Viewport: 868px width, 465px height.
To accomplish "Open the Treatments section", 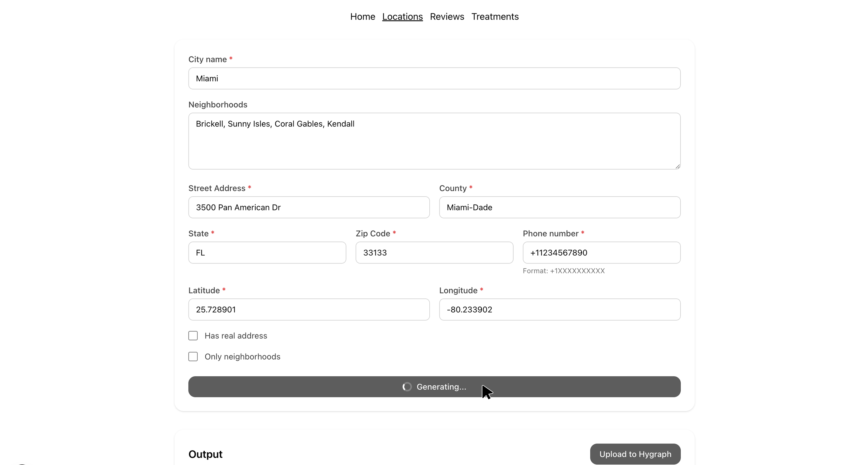I will pos(495,16).
